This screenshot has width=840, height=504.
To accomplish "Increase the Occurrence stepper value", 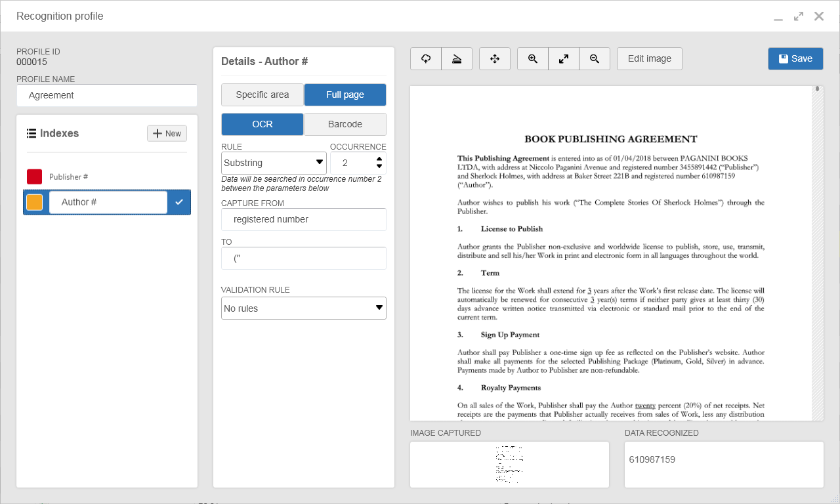I will (379, 159).
